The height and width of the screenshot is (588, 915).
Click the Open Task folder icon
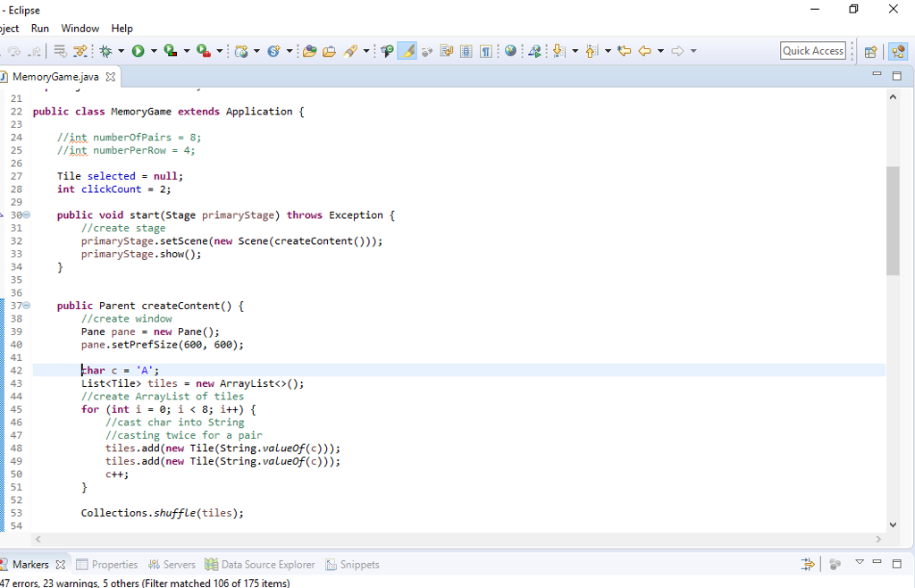[x=329, y=51]
